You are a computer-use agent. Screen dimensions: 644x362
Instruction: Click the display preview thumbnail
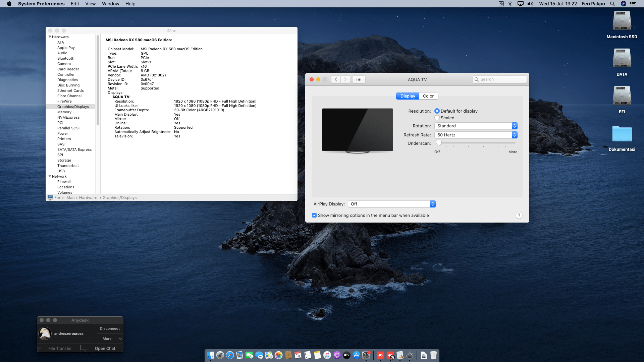coord(358,131)
